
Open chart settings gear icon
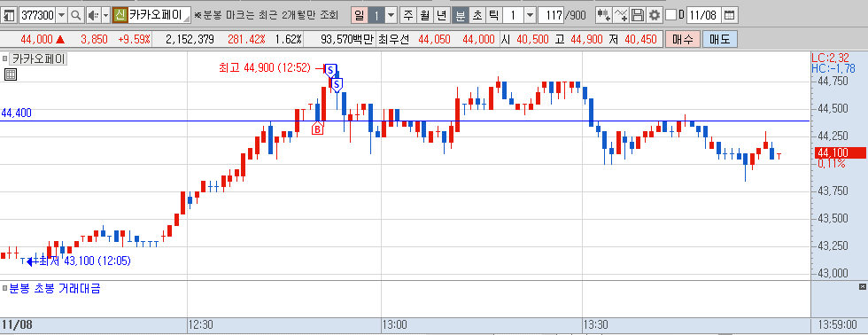click(655, 15)
